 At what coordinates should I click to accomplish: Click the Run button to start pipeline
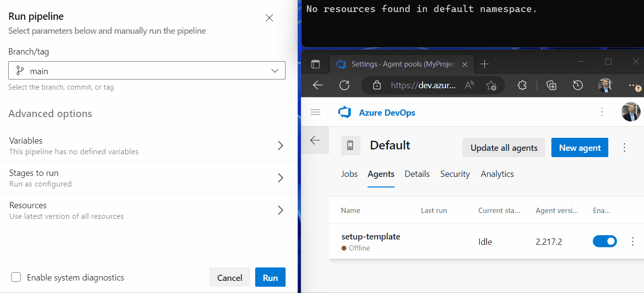(270, 278)
